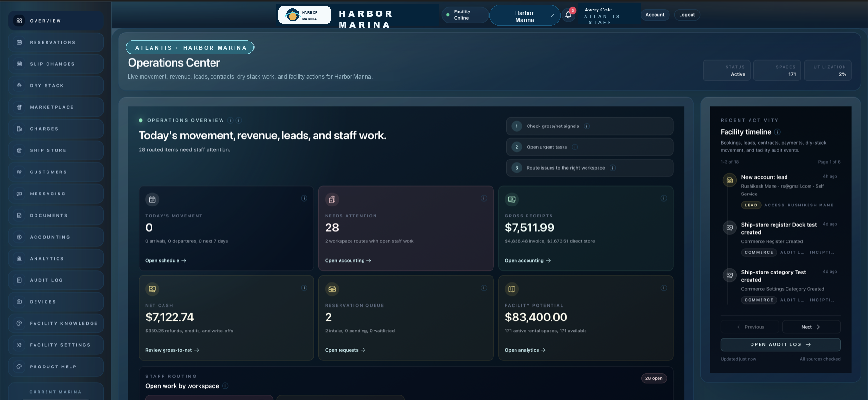Click the Devices sidebar icon

(x=19, y=302)
